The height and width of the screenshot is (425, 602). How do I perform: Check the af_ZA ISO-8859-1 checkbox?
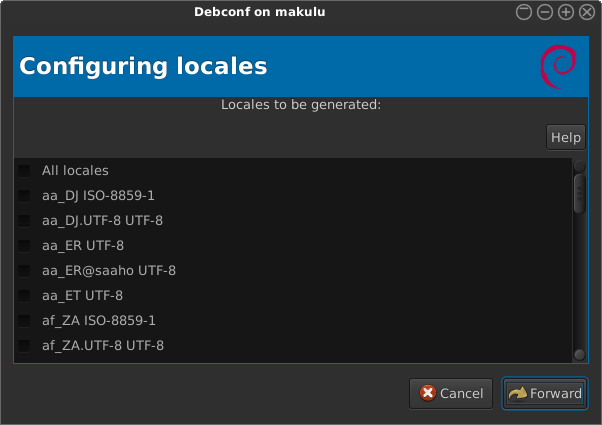pos(24,321)
